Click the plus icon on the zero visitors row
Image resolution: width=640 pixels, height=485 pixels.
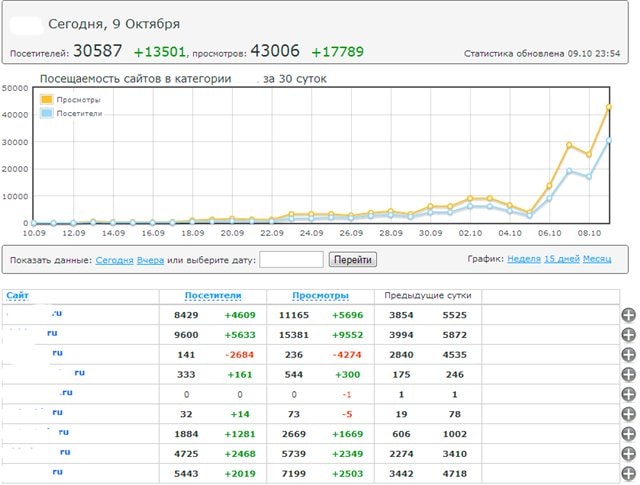[x=629, y=394]
